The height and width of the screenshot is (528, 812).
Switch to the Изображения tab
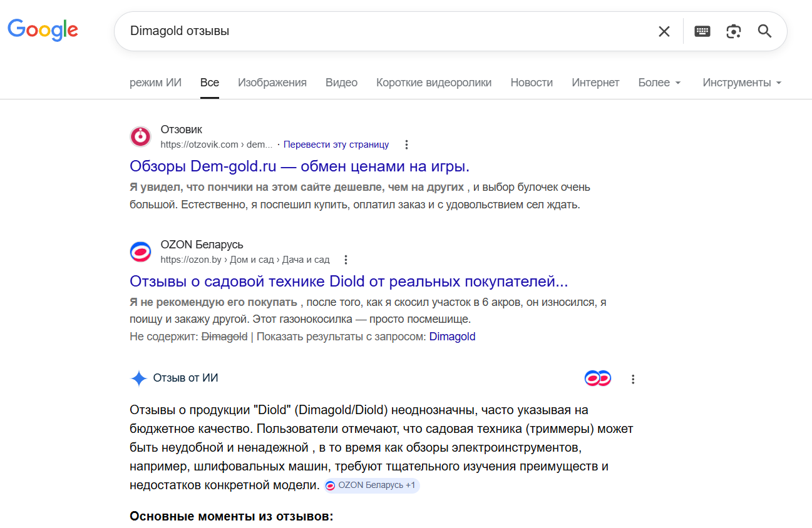coord(272,83)
